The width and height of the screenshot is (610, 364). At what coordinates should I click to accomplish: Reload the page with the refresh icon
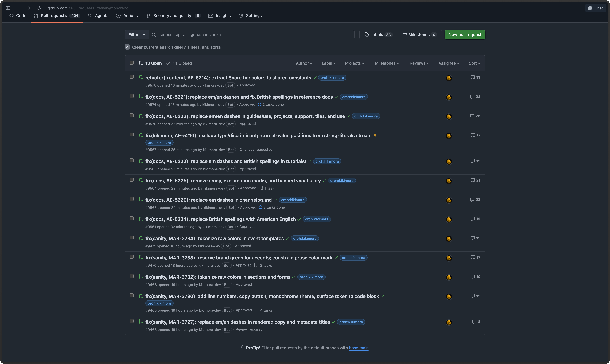[39, 8]
